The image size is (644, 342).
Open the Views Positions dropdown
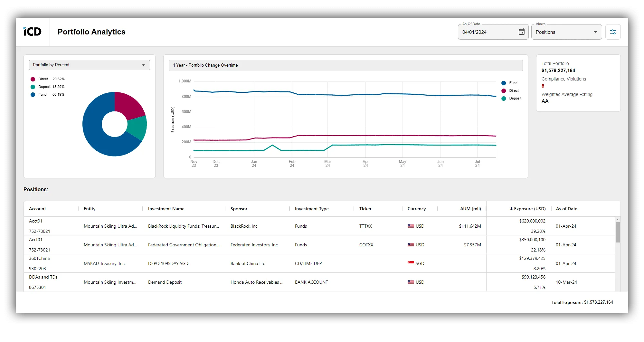pos(566,32)
